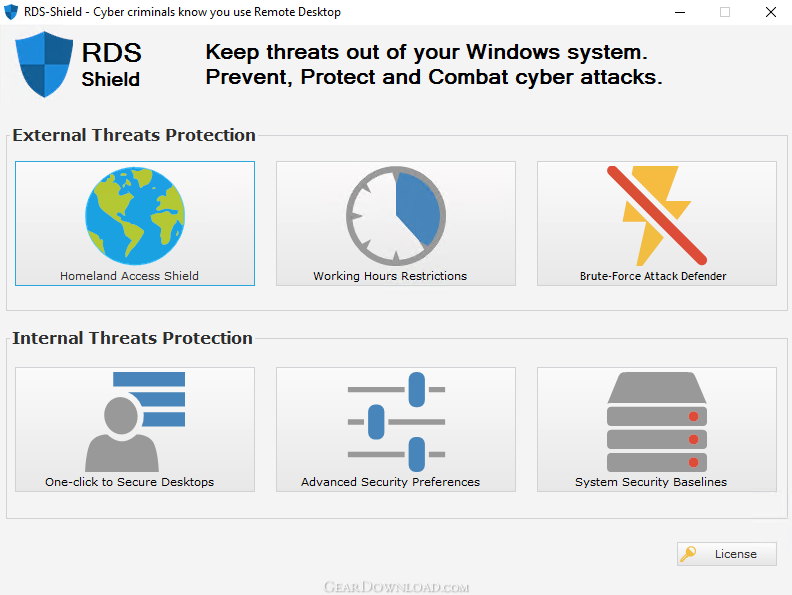The image size is (792, 595).
Task: Open Homeland Access Shield globe icon
Action: pyautogui.click(x=135, y=216)
